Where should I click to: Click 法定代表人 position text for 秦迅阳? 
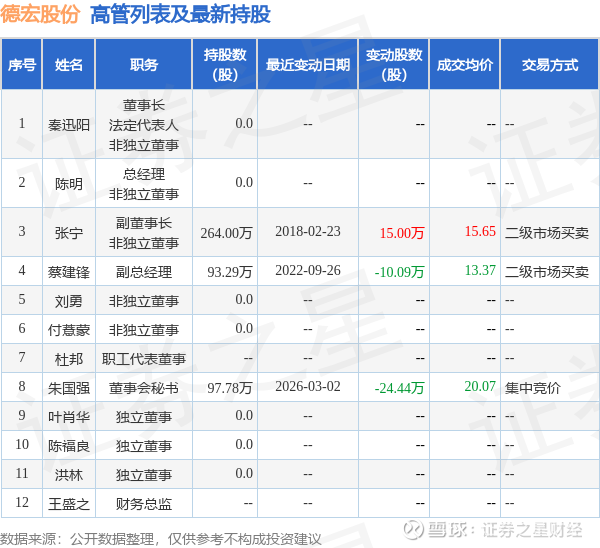pos(143,125)
